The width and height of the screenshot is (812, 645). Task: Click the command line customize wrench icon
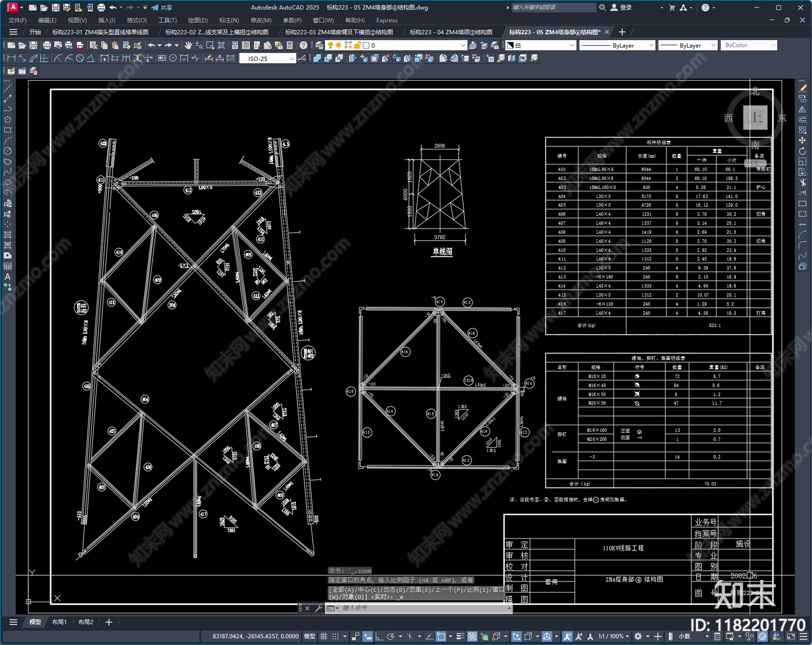319,608
